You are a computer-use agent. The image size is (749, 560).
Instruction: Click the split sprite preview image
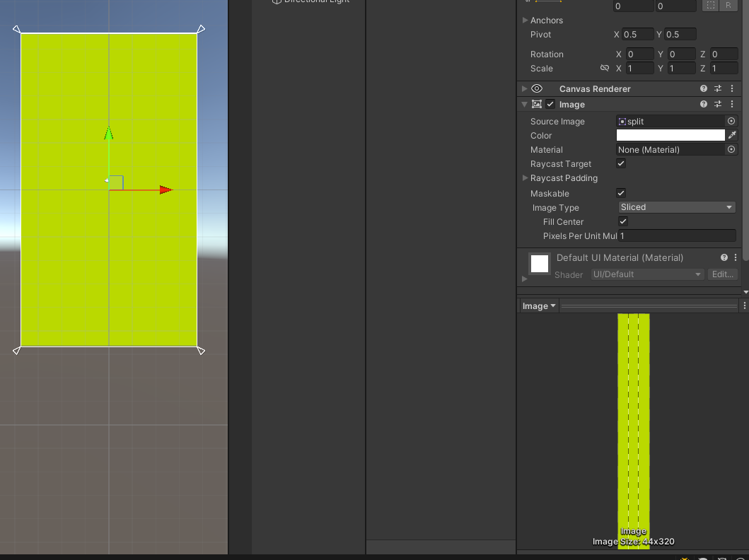[634, 431]
